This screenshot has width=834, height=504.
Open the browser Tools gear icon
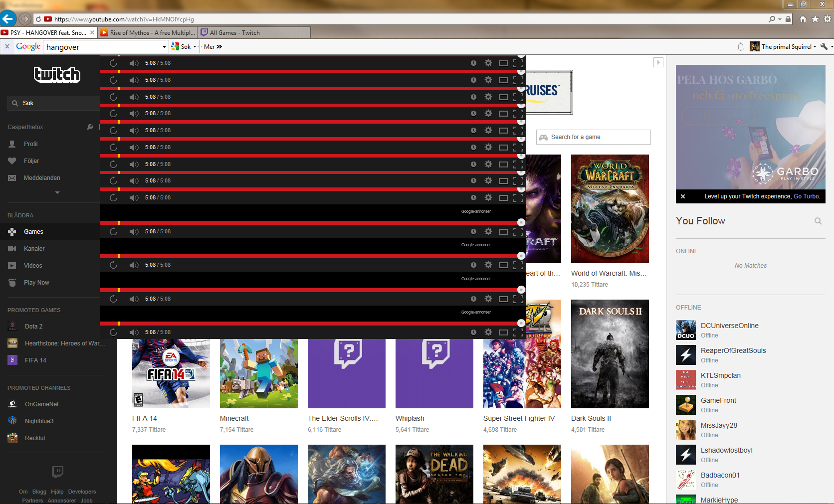click(828, 19)
